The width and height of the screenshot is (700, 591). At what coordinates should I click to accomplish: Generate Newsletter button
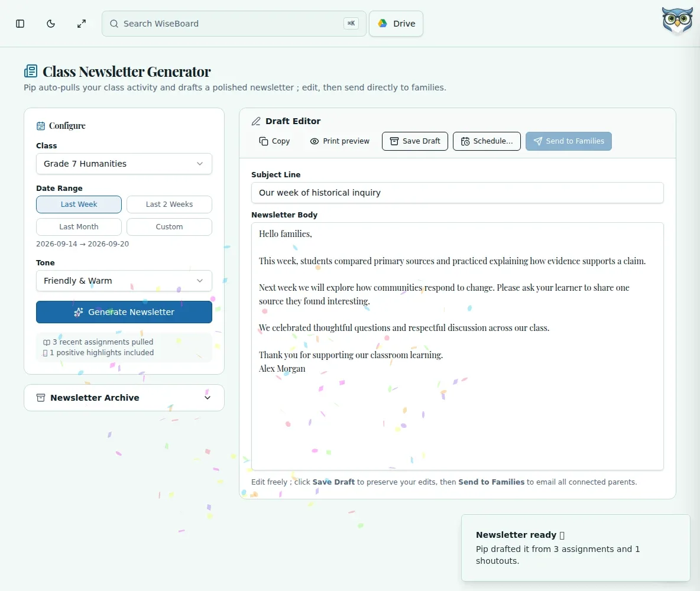(x=124, y=312)
